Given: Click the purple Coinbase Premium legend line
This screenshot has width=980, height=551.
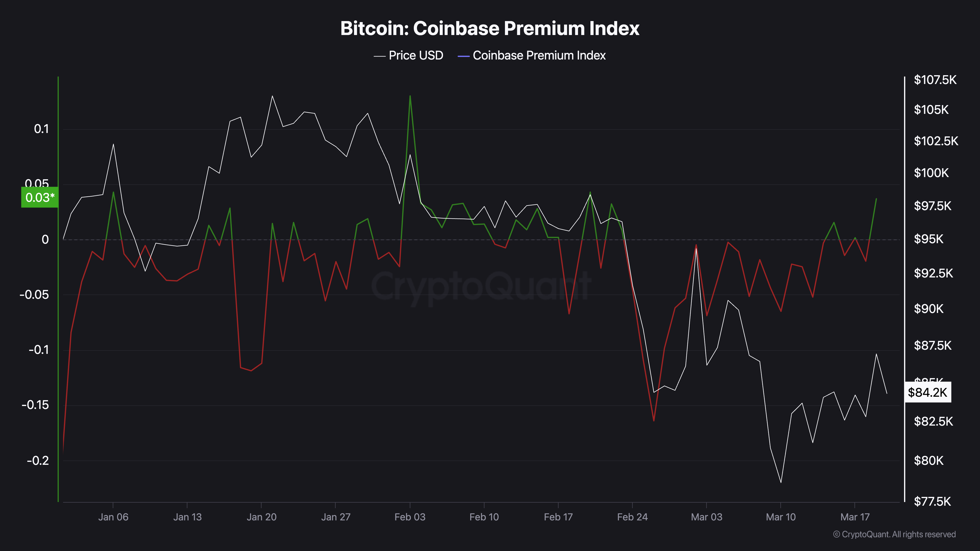Looking at the screenshot, I should [x=463, y=56].
